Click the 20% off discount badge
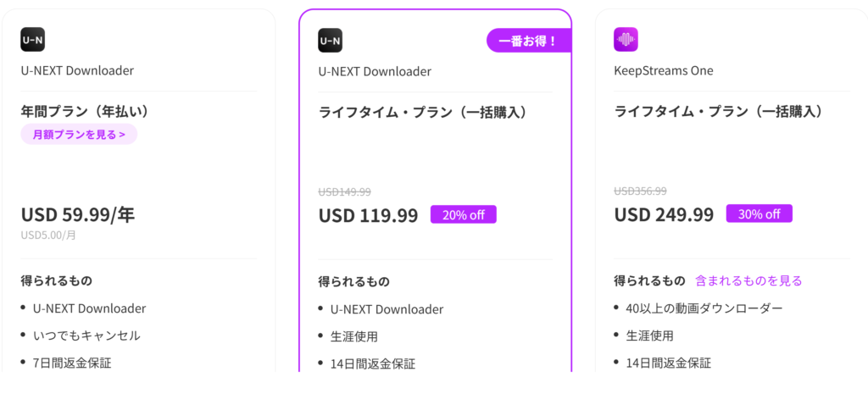The height and width of the screenshot is (394, 868). click(463, 214)
